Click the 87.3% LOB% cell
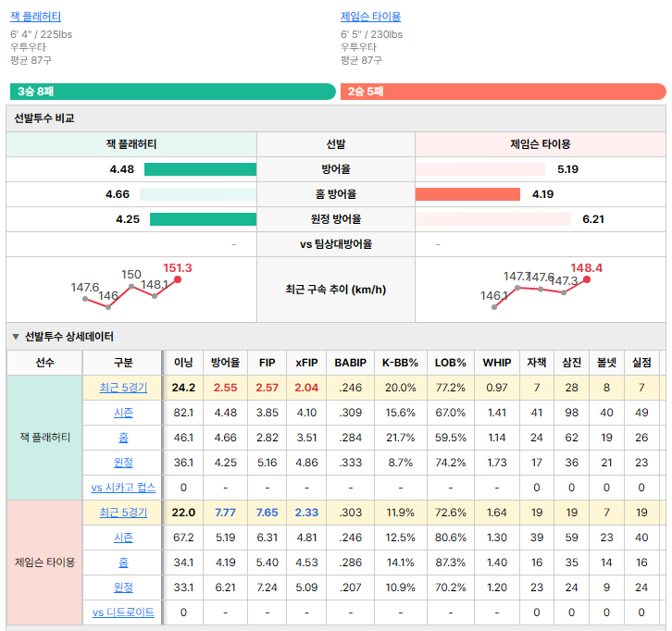Viewport: 672px width, 631px height. pos(451,562)
